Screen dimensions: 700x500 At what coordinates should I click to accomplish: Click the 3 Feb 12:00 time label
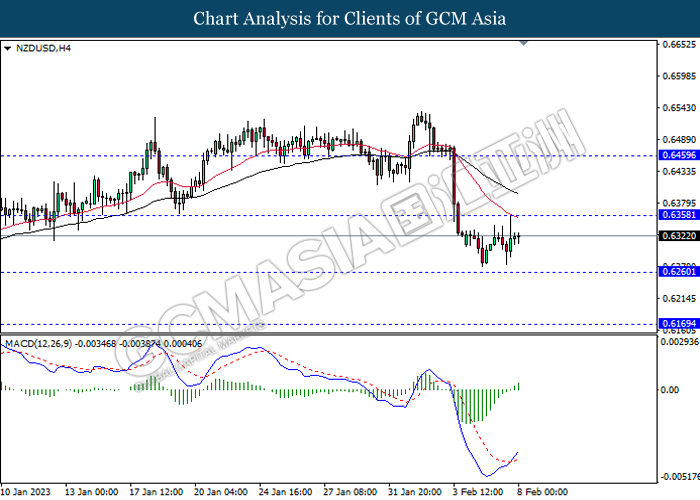coord(478,492)
